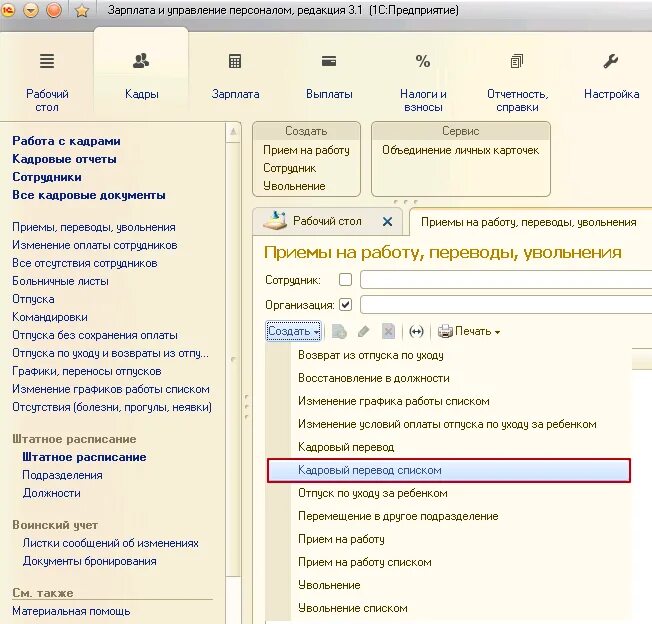Select Кадровый перевод списком menu item
Image resolution: width=652 pixels, height=624 pixels.
(449, 470)
